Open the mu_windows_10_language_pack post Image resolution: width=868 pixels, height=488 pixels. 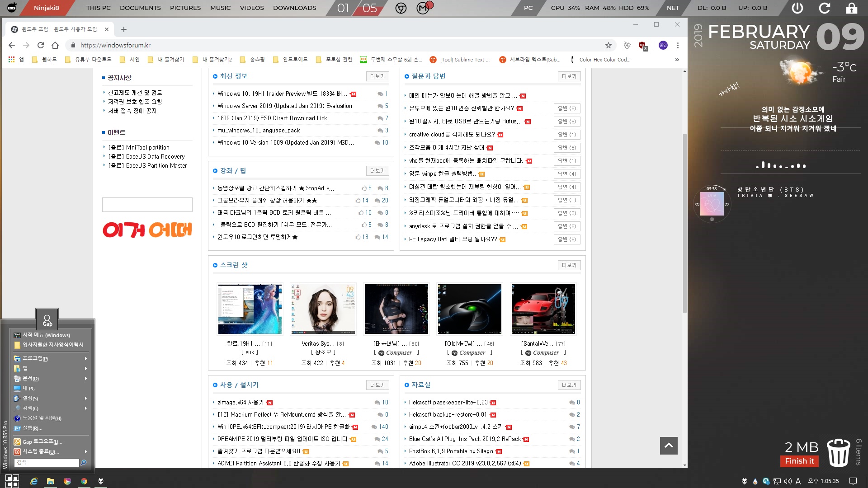point(259,131)
